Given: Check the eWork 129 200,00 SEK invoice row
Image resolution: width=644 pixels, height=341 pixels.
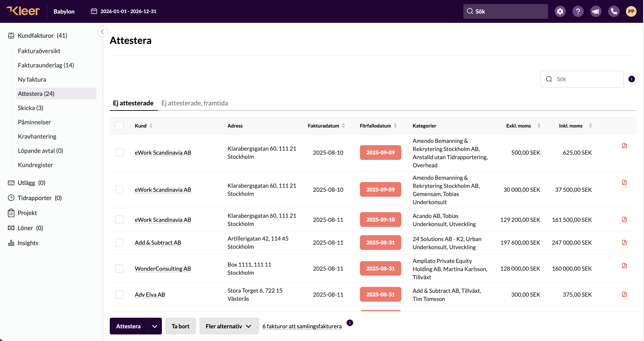Looking at the screenshot, I should [x=119, y=220].
